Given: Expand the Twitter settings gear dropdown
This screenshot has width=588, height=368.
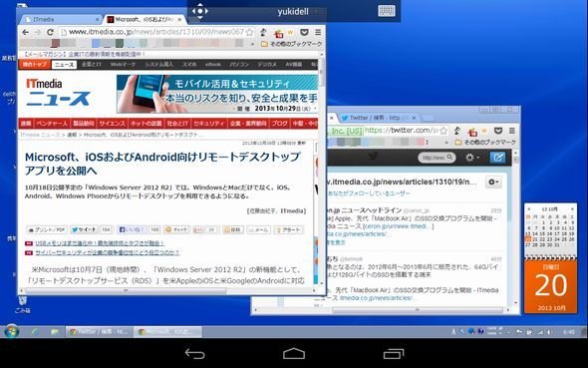Looking at the screenshot, I should (471, 158).
